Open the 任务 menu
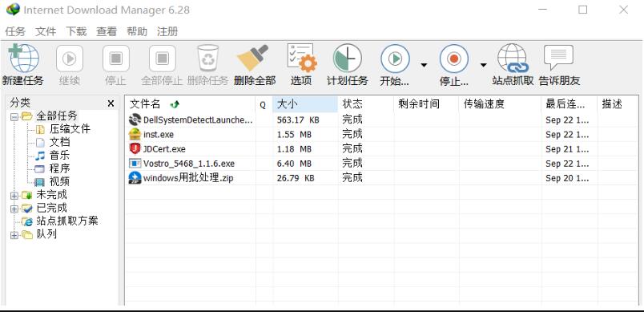644x312 pixels. point(15,31)
